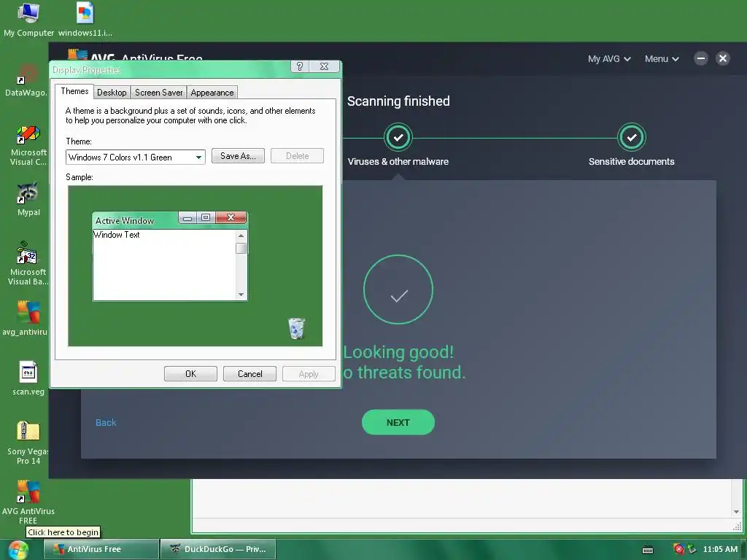Viewport: 747px width, 560px height.
Task: Click the help question mark in Display Properties
Action: pos(300,66)
